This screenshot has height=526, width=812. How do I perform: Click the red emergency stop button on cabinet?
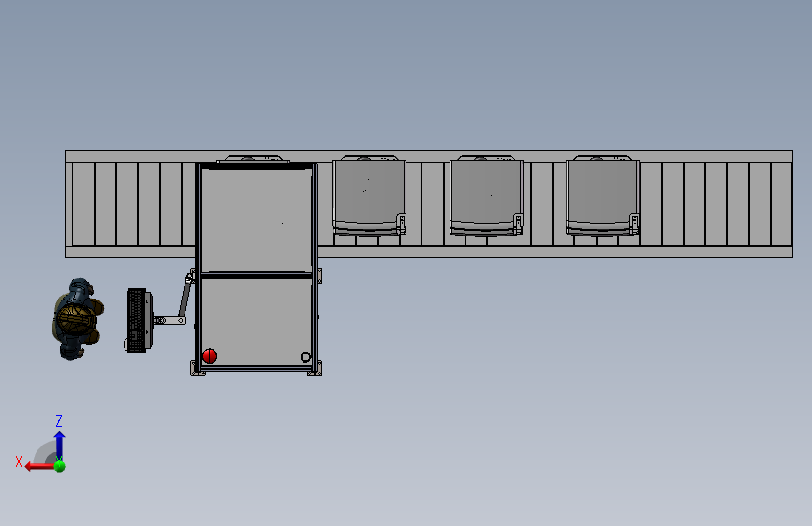[210, 357]
